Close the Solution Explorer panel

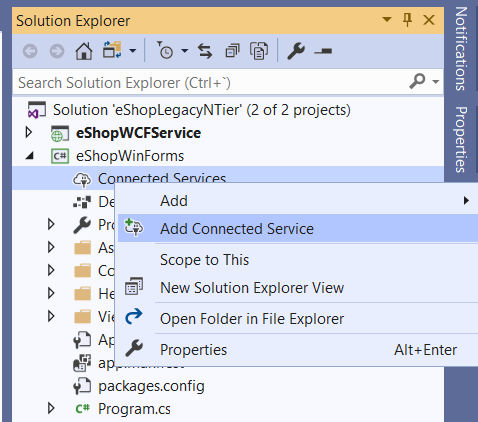pyautogui.click(x=429, y=20)
